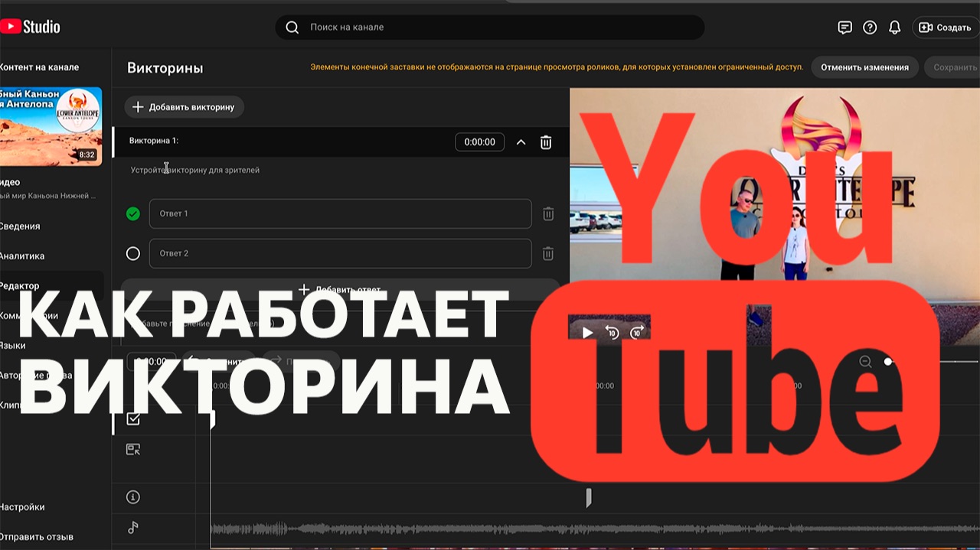The image size is (980, 550).
Task: Open 'Отправить отзыв' in the sidebar
Action: coord(37,537)
